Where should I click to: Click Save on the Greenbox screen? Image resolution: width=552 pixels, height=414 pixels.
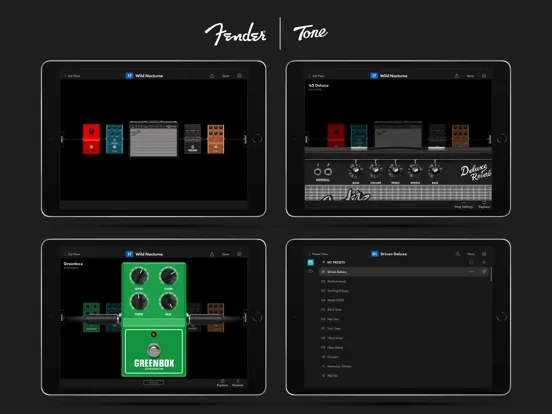coord(226,254)
